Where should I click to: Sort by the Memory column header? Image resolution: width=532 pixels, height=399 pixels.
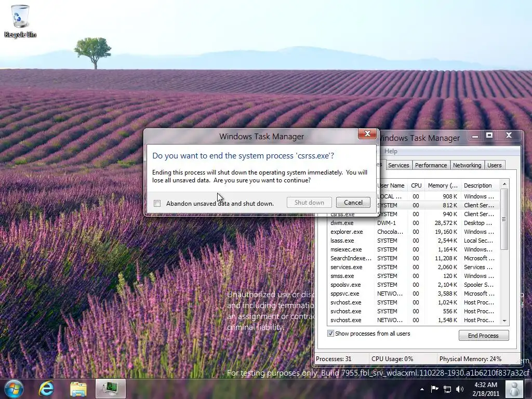443,185
